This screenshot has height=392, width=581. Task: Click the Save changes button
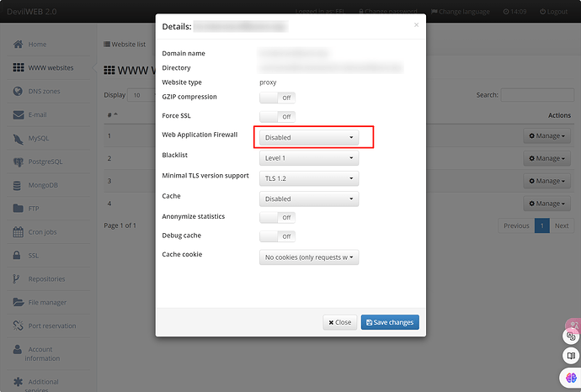390,322
